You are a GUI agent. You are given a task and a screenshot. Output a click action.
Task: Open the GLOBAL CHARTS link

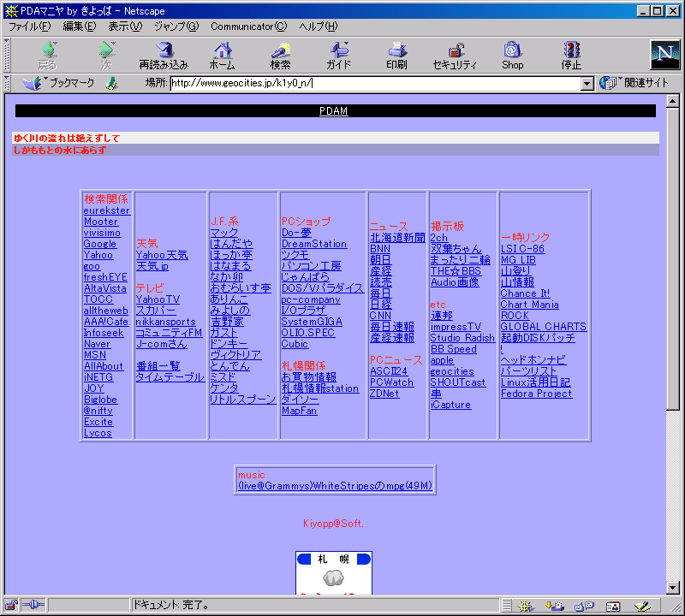[544, 327]
